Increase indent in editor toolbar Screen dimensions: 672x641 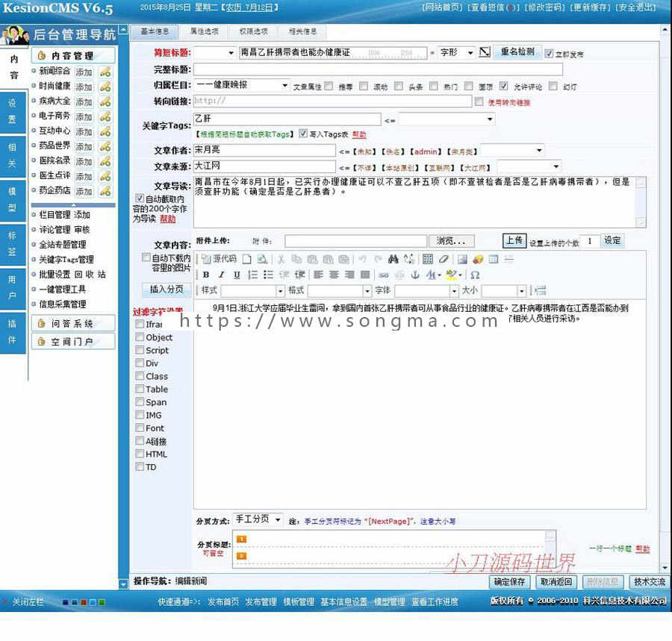[299, 275]
